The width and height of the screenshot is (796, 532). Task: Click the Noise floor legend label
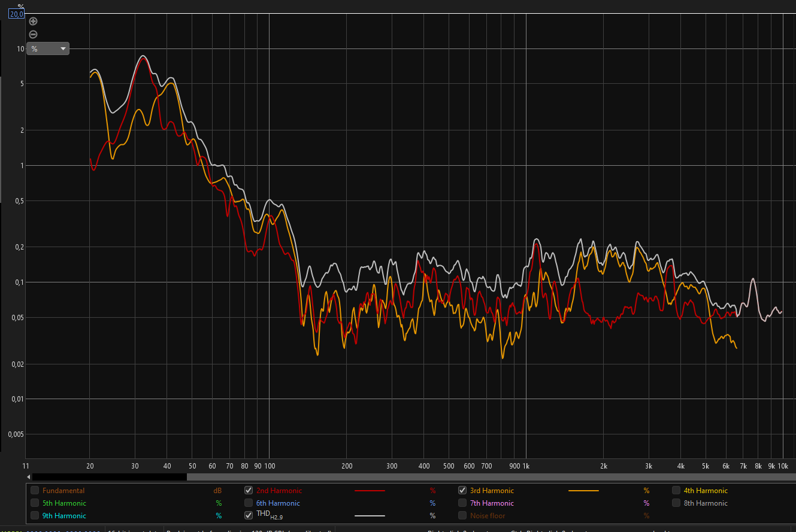tap(488, 516)
